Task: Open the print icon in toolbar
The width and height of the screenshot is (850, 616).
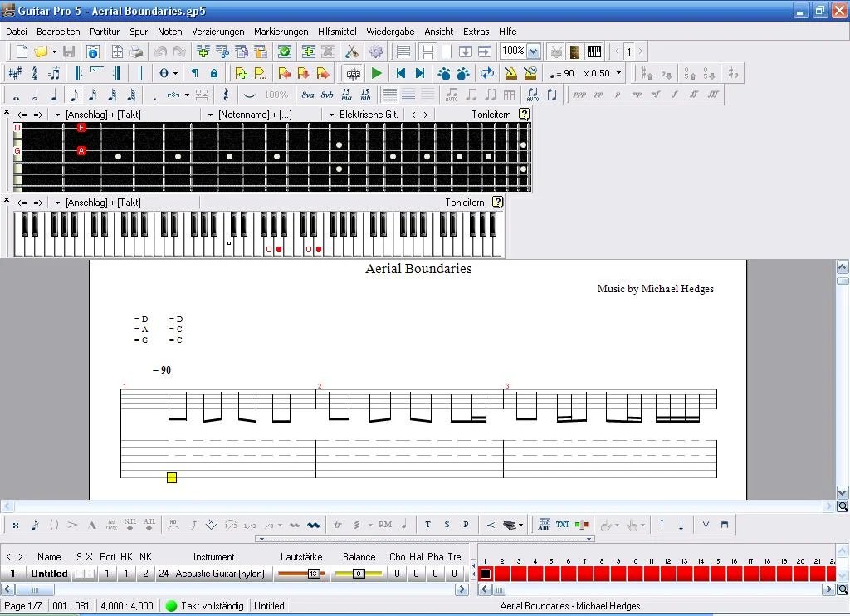Action: coord(135,51)
